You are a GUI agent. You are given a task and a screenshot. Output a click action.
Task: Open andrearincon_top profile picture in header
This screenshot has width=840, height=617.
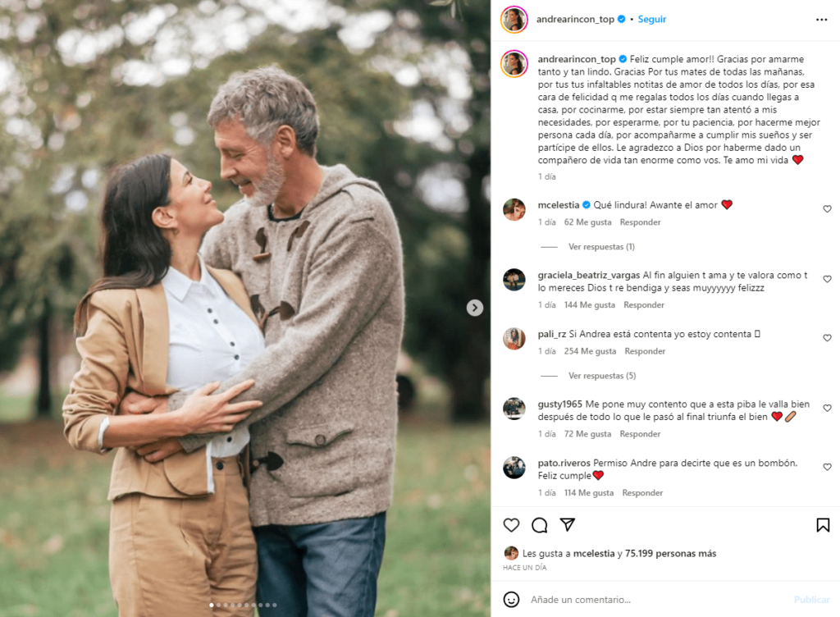[x=514, y=20]
